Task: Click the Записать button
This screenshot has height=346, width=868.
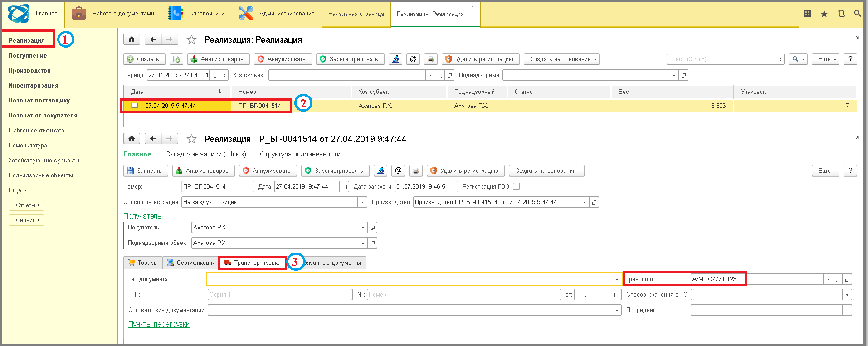Action: (x=145, y=171)
